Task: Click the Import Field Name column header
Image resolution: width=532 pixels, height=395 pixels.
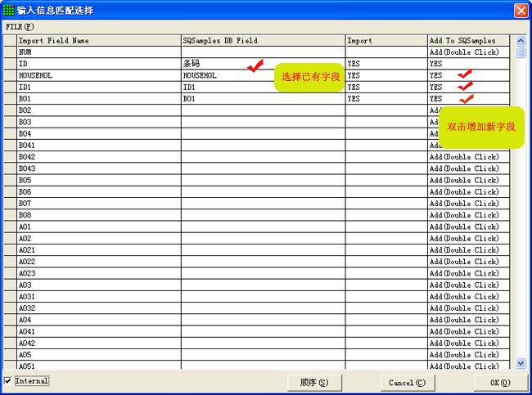Action: (x=98, y=40)
